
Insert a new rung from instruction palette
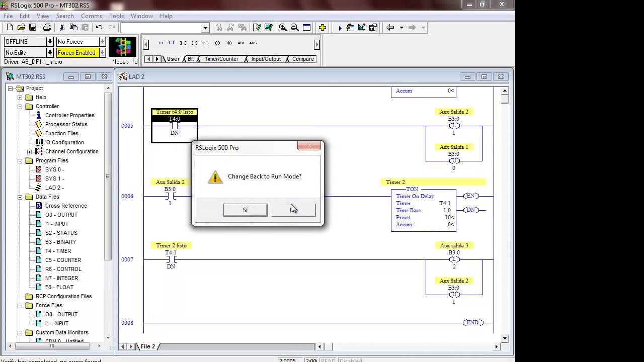tap(160, 43)
